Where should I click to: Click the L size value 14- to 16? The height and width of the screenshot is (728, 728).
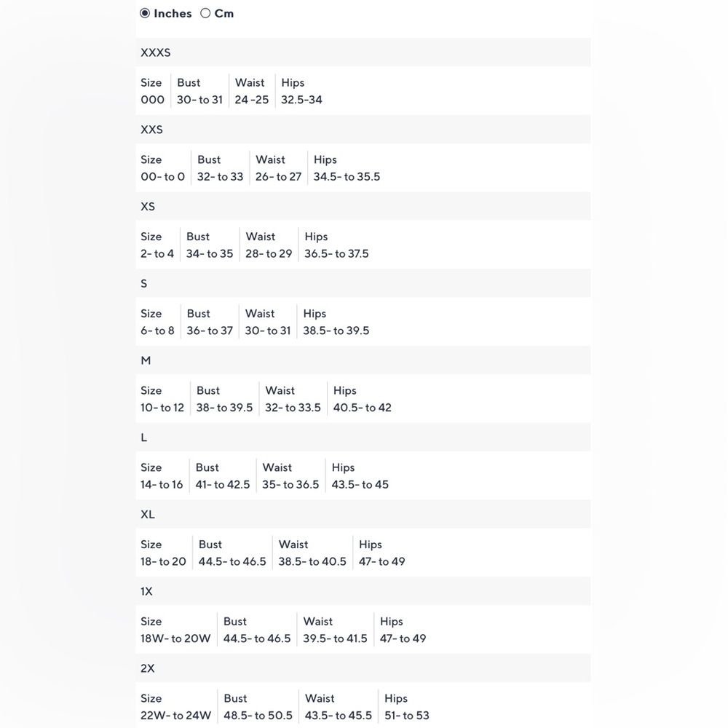[162, 485]
